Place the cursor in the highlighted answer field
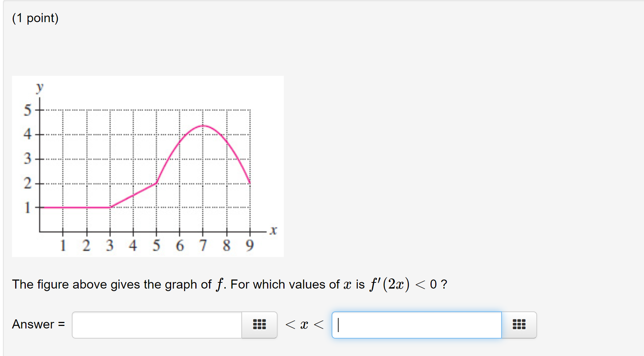The height and width of the screenshot is (356, 644). pos(415,324)
